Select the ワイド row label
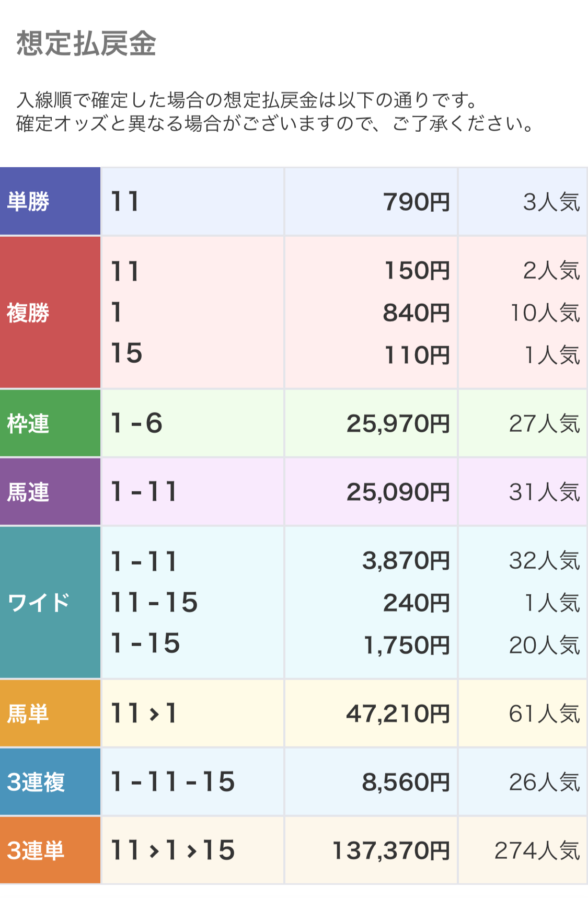588x898 pixels. coord(39,603)
